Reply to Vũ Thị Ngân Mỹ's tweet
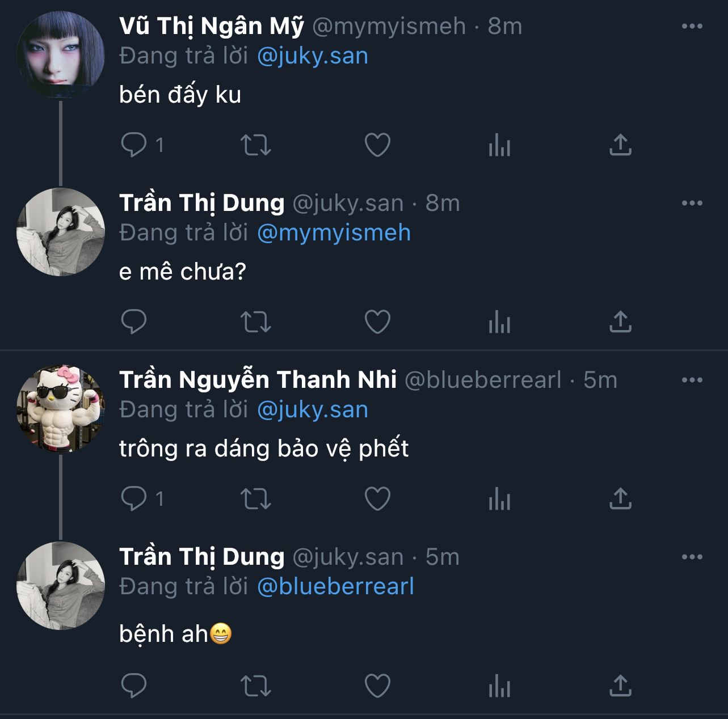The height and width of the screenshot is (719, 728). pyautogui.click(x=134, y=145)
